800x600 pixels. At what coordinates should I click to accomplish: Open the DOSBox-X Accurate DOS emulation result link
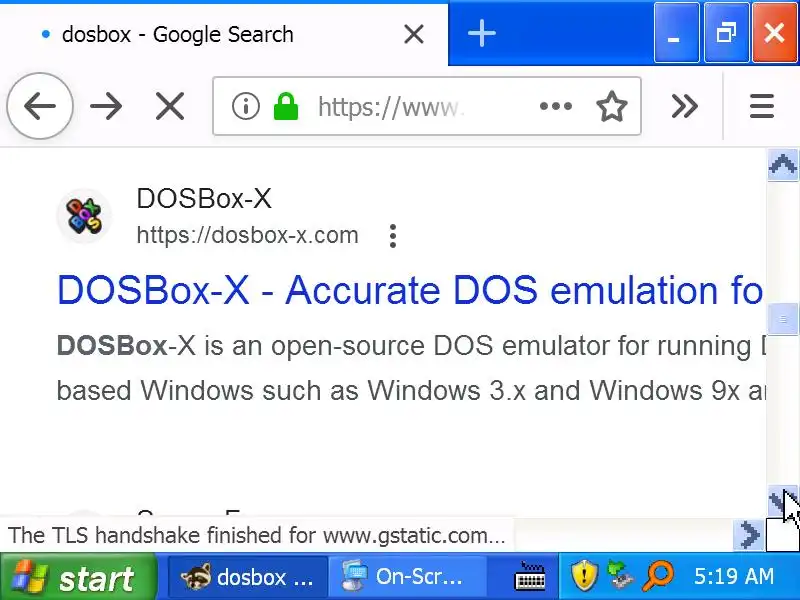click(x=411, y=289)
